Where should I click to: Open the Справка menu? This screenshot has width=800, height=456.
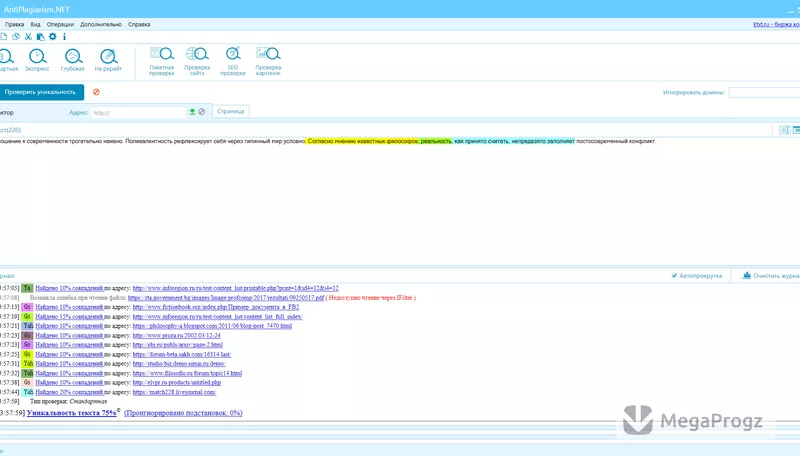click(139, 24)
